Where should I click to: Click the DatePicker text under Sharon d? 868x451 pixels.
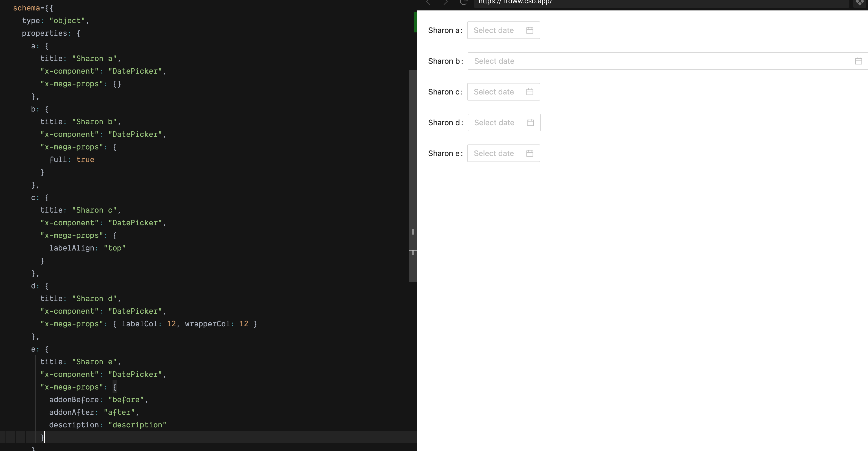(x=135, y=311)
